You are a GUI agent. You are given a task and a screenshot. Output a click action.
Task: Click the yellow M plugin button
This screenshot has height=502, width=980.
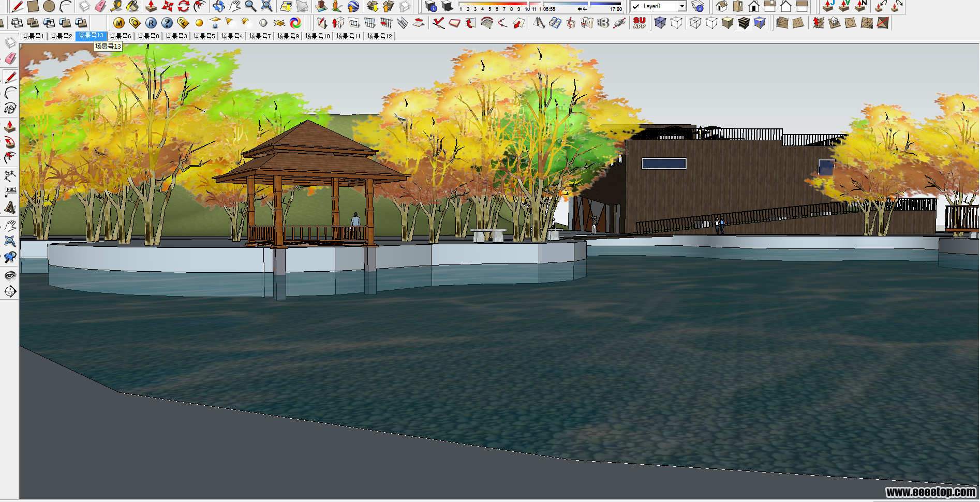pyautogui.click(x=119, y=23)
